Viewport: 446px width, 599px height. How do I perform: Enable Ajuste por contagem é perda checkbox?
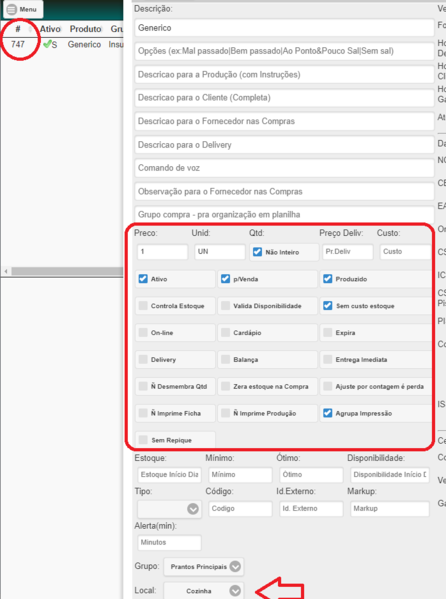coord(328,386)
